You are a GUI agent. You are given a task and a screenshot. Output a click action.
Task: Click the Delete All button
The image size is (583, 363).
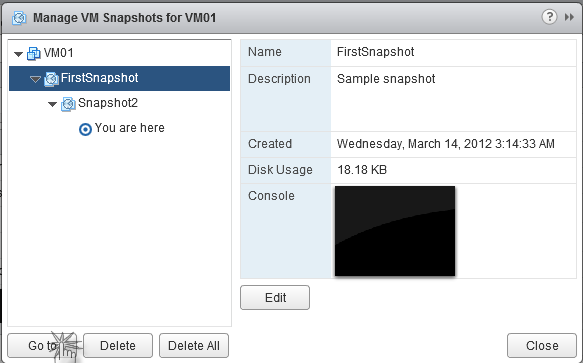tap(194, 346)
